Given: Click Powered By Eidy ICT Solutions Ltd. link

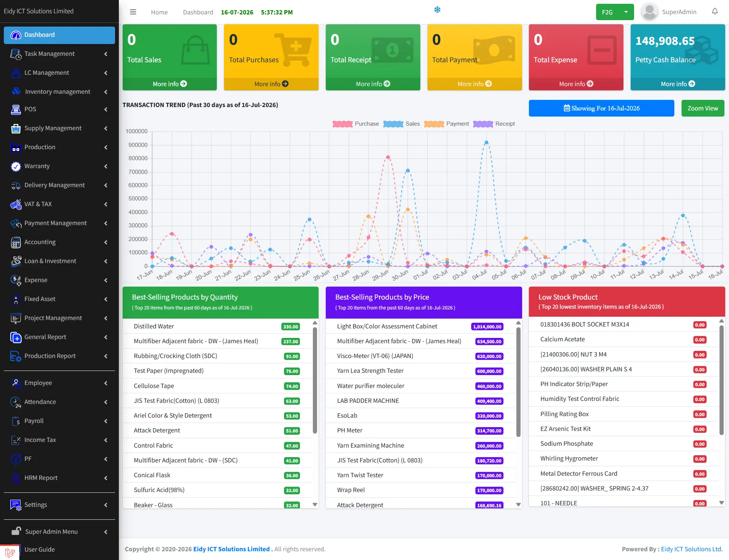Looking at the screenshot, I should pos(692,549).
